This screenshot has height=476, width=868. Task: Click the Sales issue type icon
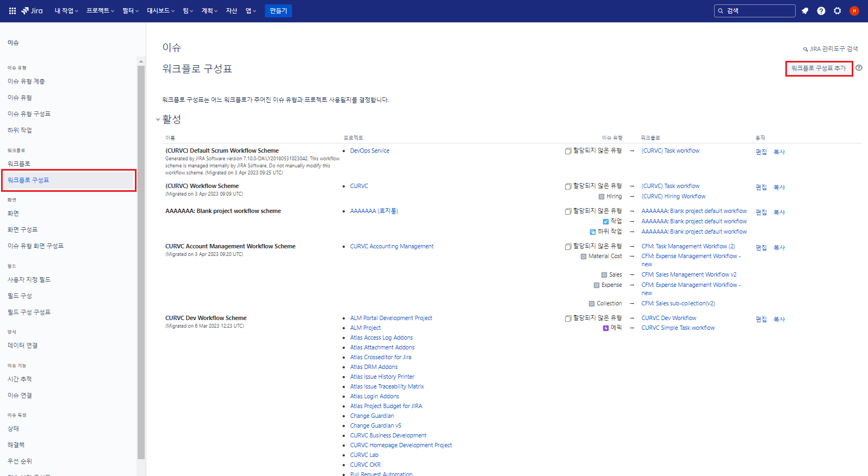604,275
